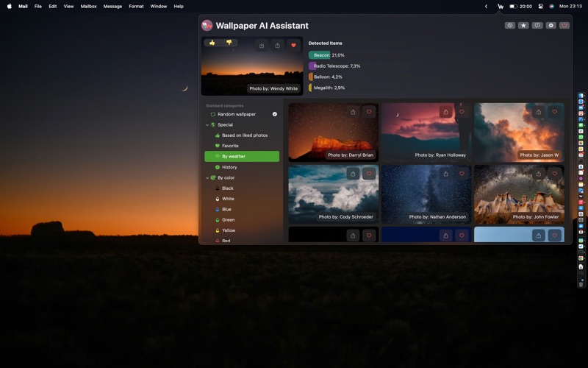Click the red power quit button
Screen dimensions: 588x368
click(564, 26)
